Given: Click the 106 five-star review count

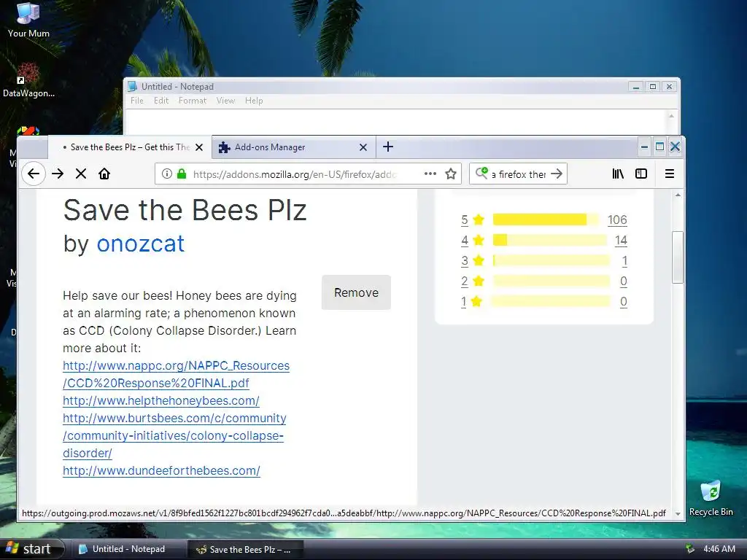Looking at the screenshot, I should (617, 219).
